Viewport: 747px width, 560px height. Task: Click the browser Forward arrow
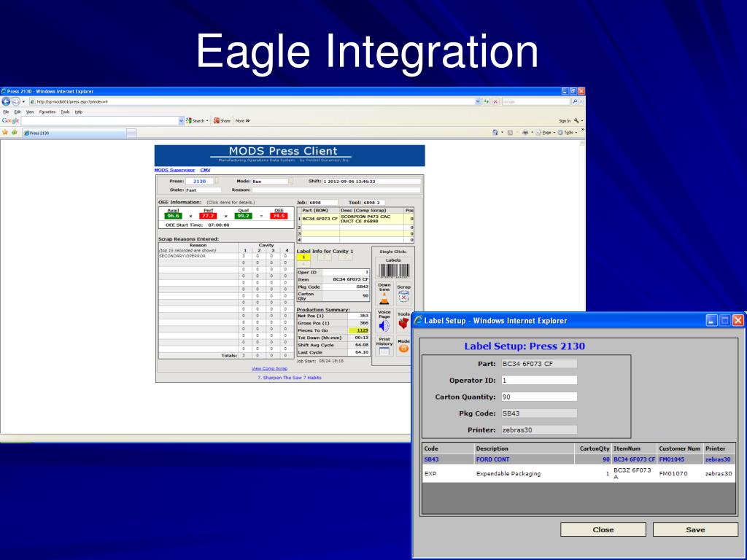(16, 101)
